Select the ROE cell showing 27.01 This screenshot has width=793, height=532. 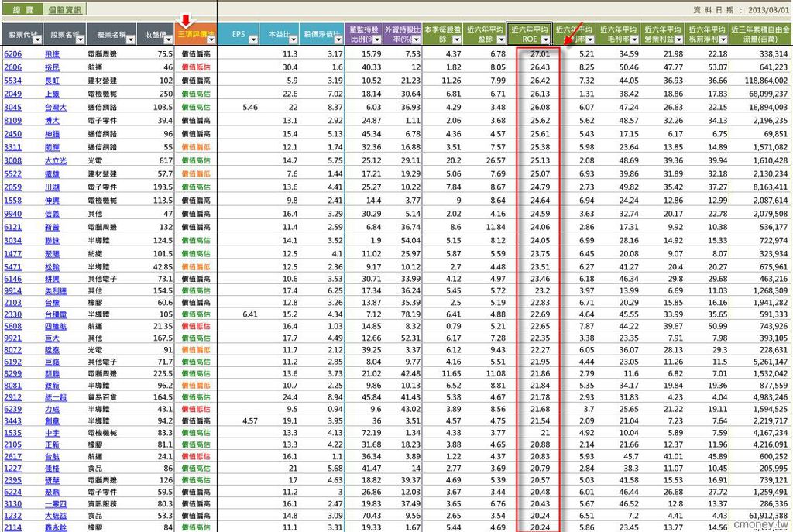540,53
